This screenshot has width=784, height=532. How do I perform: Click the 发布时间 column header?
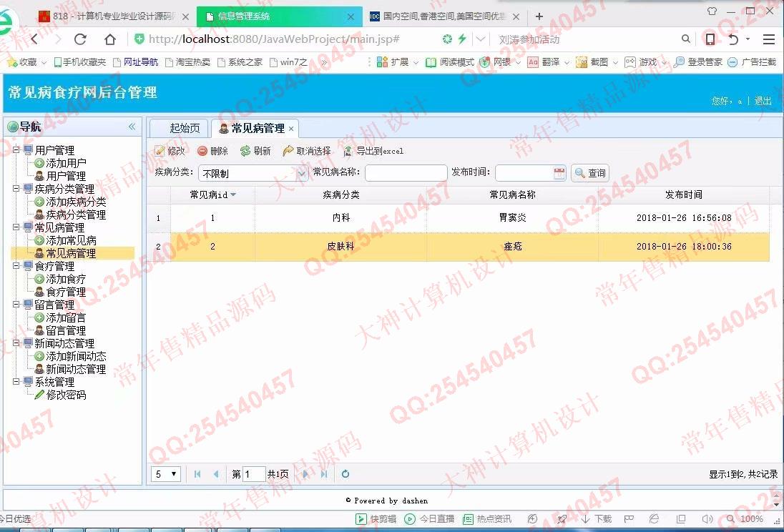point(684,195)
